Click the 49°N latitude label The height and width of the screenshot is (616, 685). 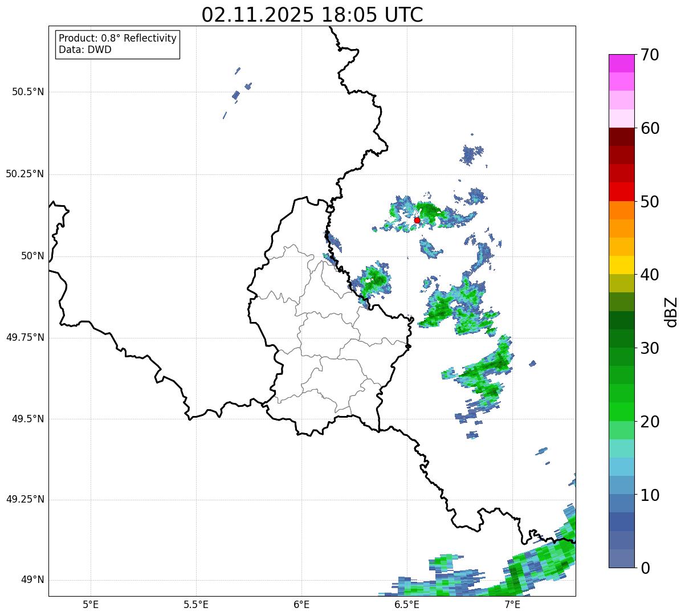pos(32,580)
